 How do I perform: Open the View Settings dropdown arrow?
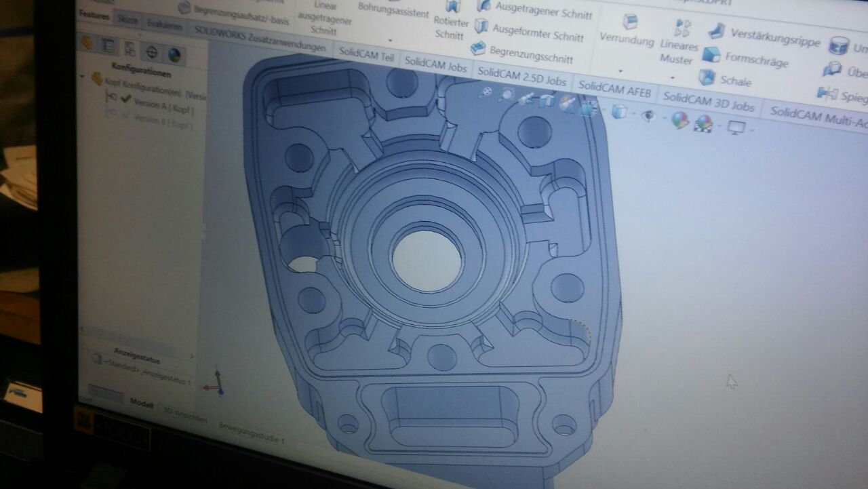tap(751, 130)
